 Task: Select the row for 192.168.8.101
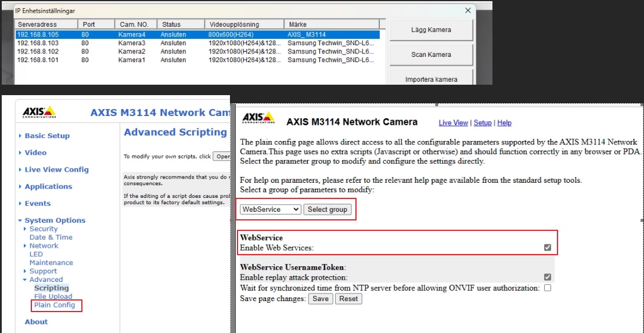197,60
